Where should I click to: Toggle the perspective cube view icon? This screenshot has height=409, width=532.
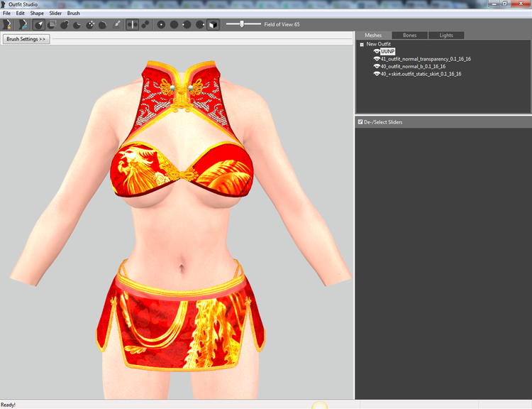pos(213,24)
